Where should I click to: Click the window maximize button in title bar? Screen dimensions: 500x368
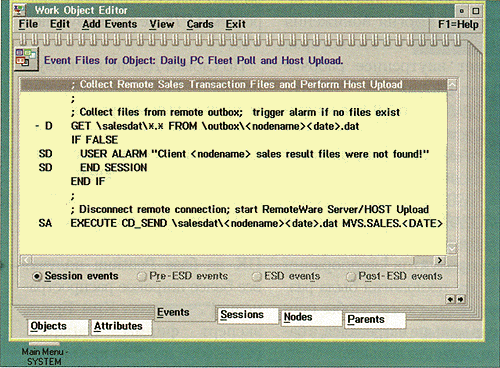coord(476,11)
